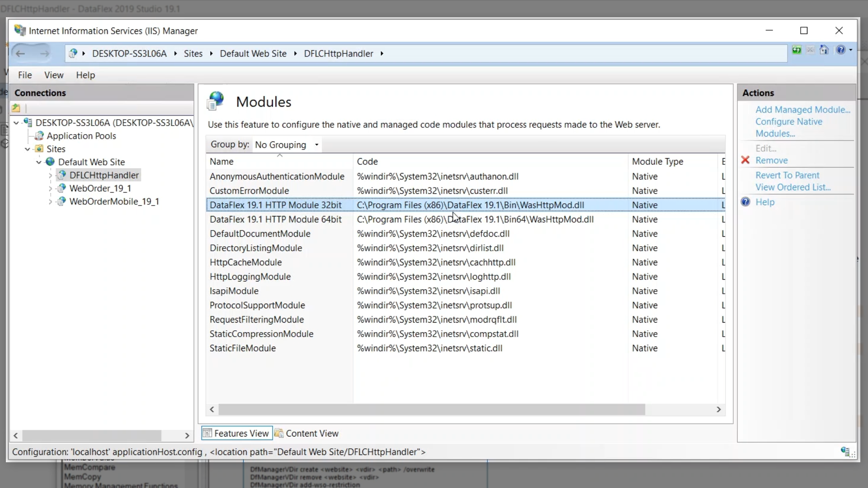Click the back navigation arrow
Viewport: 868px width, 488px height.
(20, 54)
